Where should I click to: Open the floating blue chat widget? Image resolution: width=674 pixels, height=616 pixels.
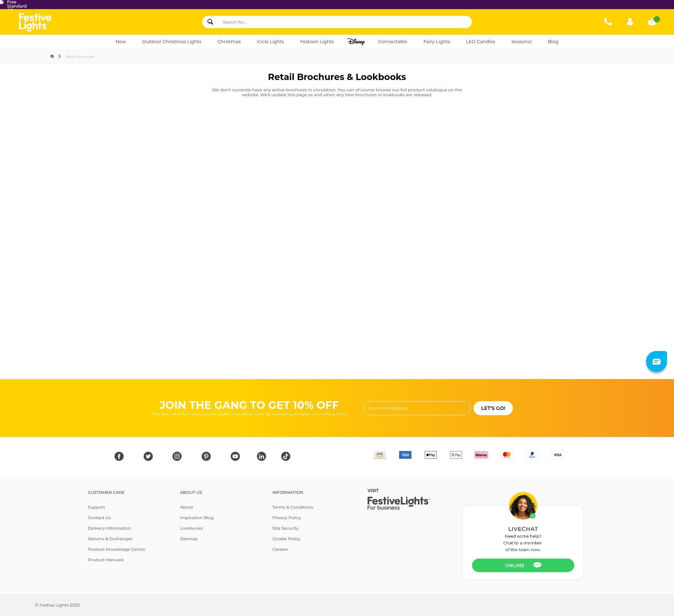[x=656, y=362]
